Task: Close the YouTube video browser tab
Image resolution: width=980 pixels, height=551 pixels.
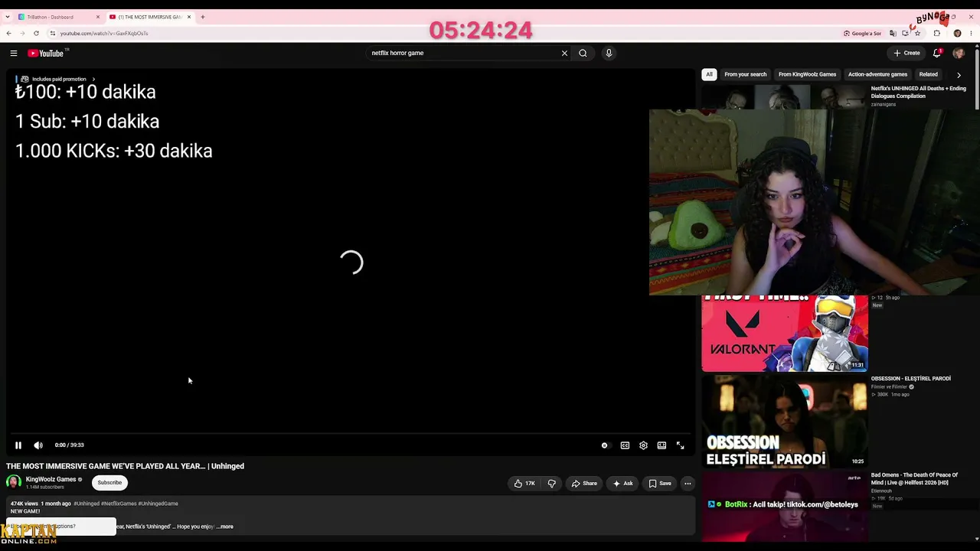Action: [189, 17]
